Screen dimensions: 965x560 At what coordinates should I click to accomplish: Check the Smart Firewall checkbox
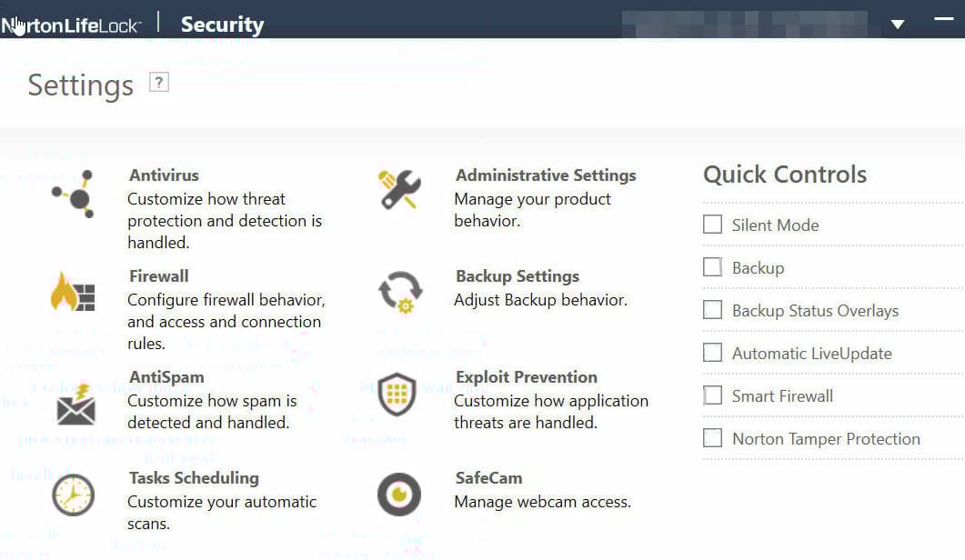713,395
